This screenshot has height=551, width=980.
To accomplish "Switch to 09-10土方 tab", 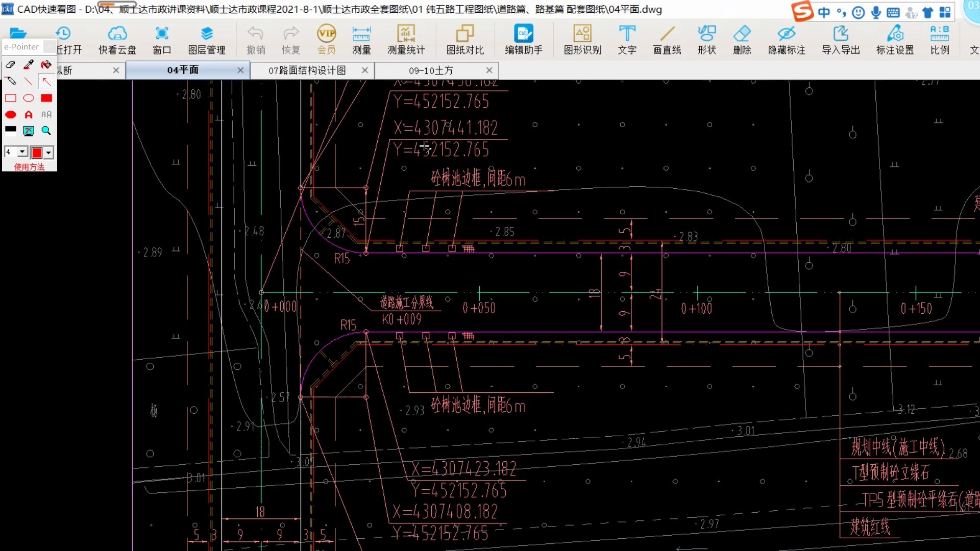I will tap(431, 70).
